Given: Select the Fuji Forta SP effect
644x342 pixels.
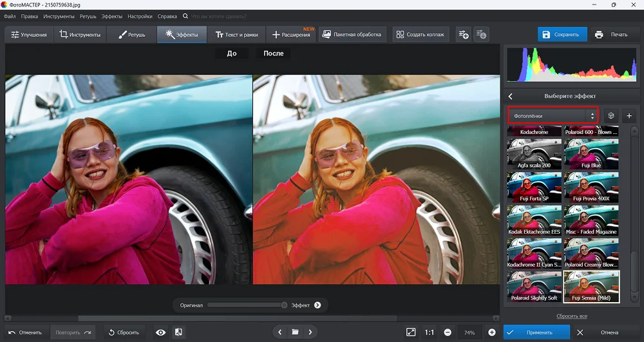Looking at the screenshot, I should [x=534, y=187].
